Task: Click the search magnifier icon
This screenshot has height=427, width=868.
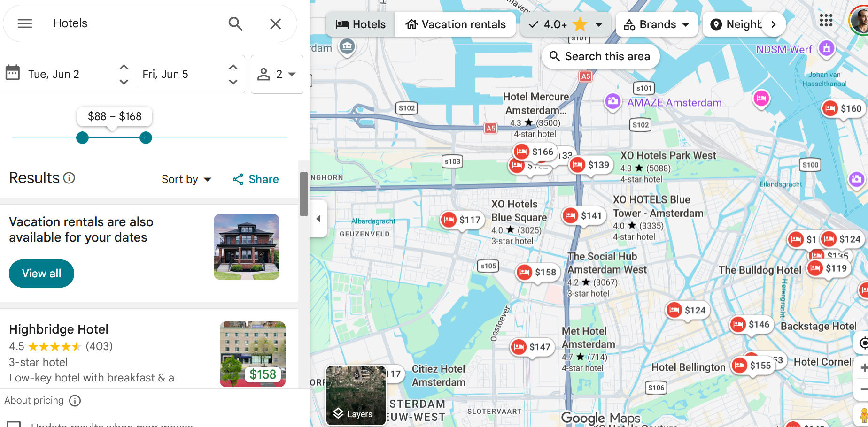Action: click(235, 23)
